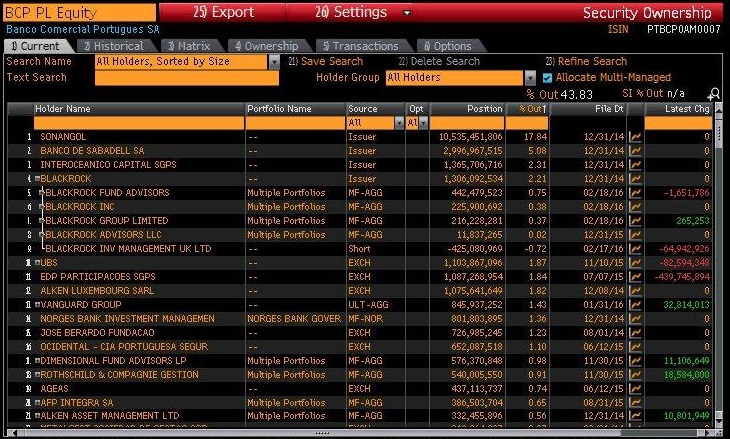Expand the UBS holder group
This screenshot has height=439, width=730.
point(37,263)
